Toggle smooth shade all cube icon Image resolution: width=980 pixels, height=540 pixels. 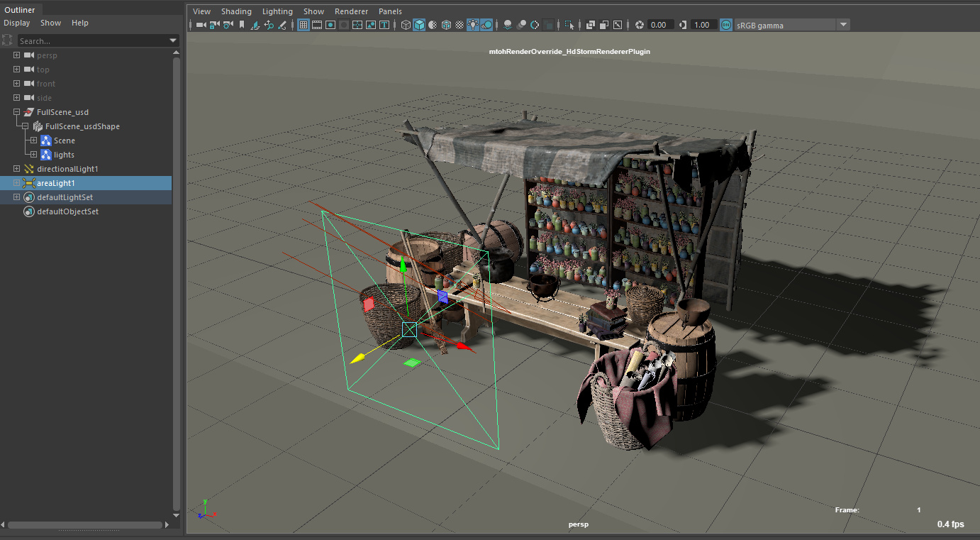(x=419, y=25)
